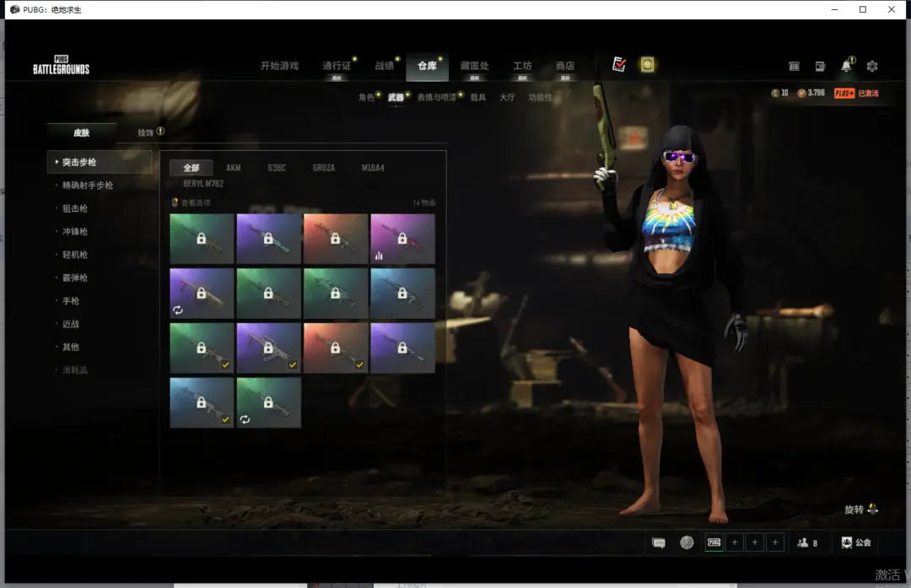Click the swap arrows on purple second-row skin
The height and width of the screenshot is (588, 911).
coord(178,310)
